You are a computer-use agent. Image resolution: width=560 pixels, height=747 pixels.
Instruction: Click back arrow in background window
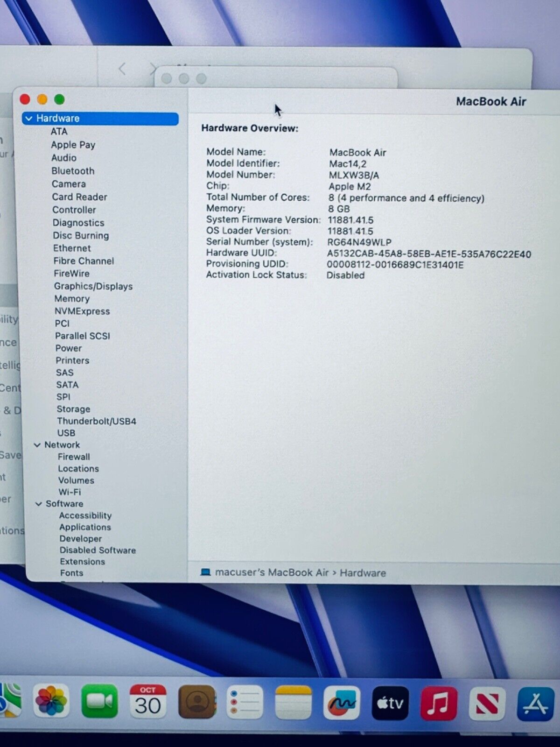point(122,69)
